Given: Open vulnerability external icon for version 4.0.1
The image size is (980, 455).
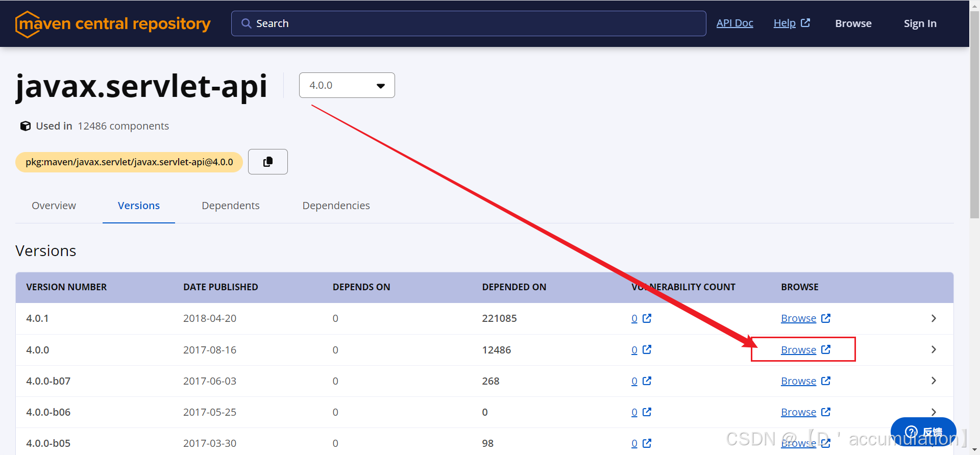Looking at the screenshot, I should [647, 318].
